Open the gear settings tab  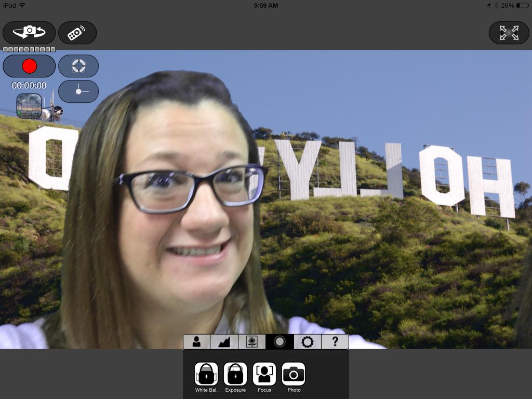click(x=308, y=342)
